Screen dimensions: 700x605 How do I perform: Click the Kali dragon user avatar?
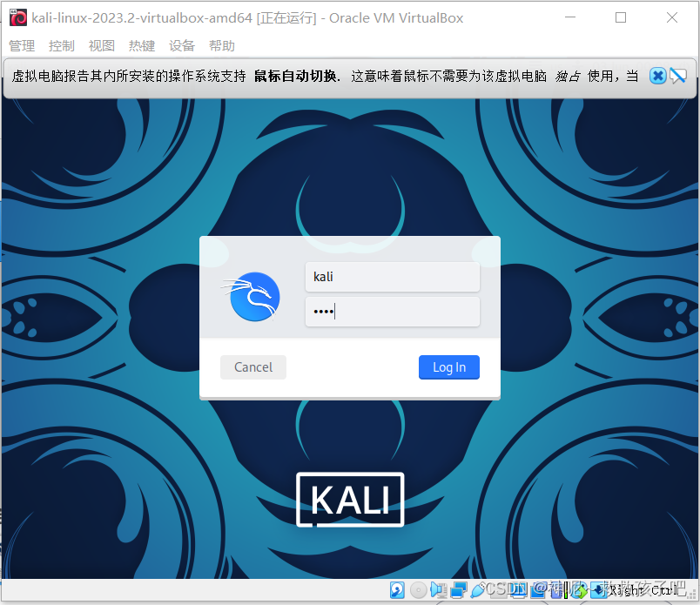[254, 297]
